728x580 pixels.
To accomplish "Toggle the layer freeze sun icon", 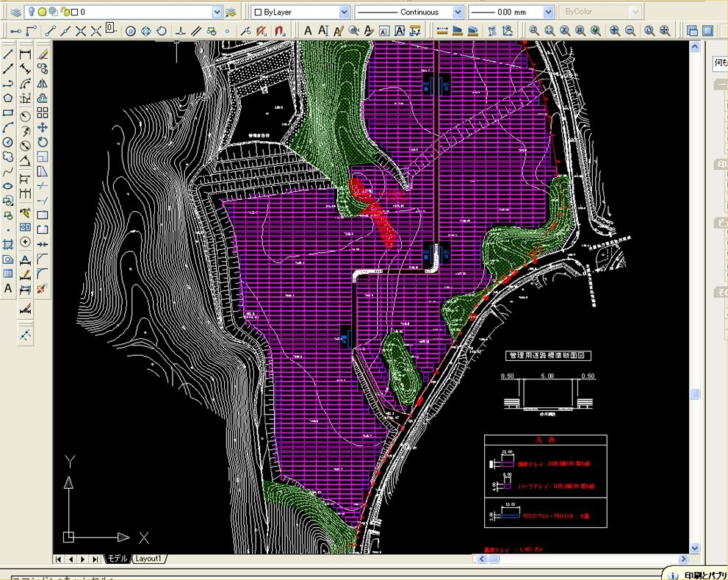I will (x=42, y=12).
